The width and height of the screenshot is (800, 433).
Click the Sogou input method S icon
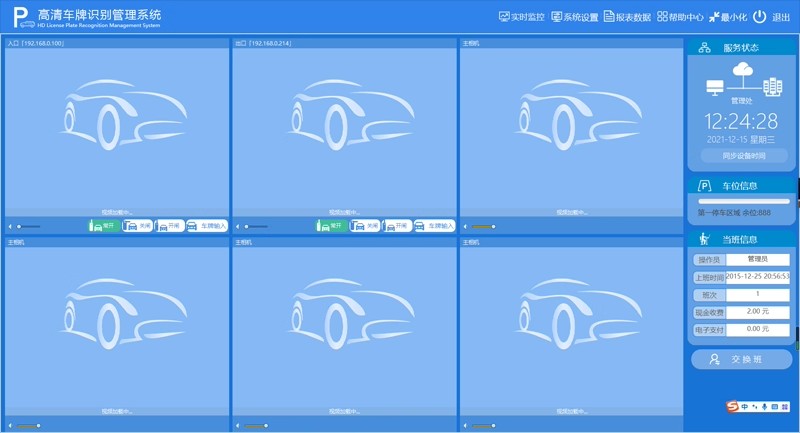point(731,406)
